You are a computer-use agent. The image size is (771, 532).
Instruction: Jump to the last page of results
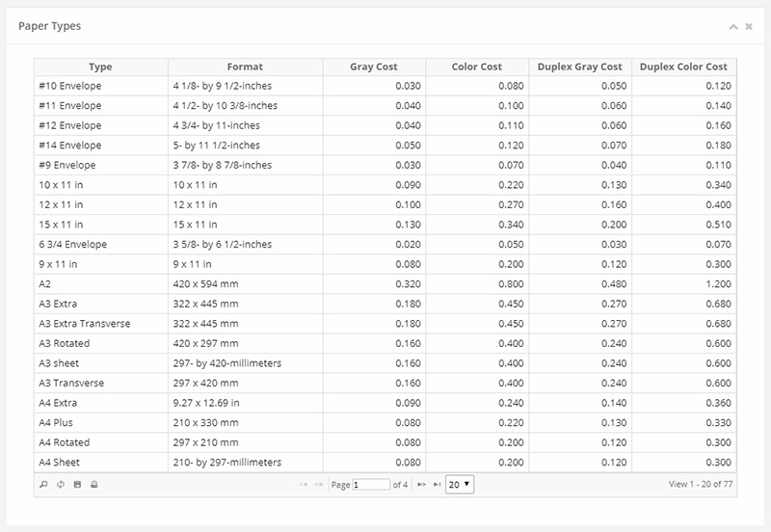(x=437, y=485)
